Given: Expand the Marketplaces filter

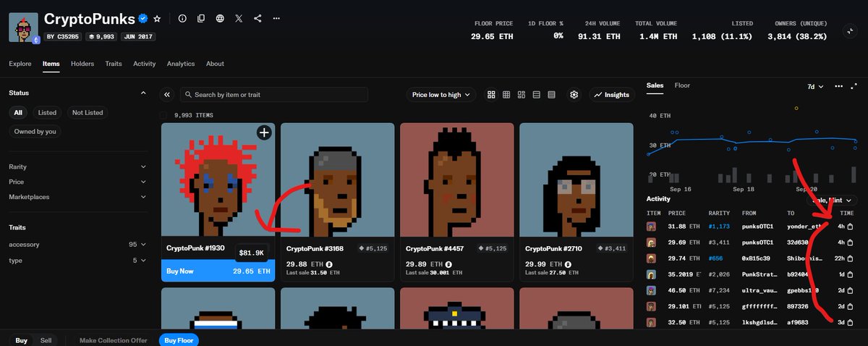Looking at the screenshot, I should pyautogui.click(x=77, y=197).
